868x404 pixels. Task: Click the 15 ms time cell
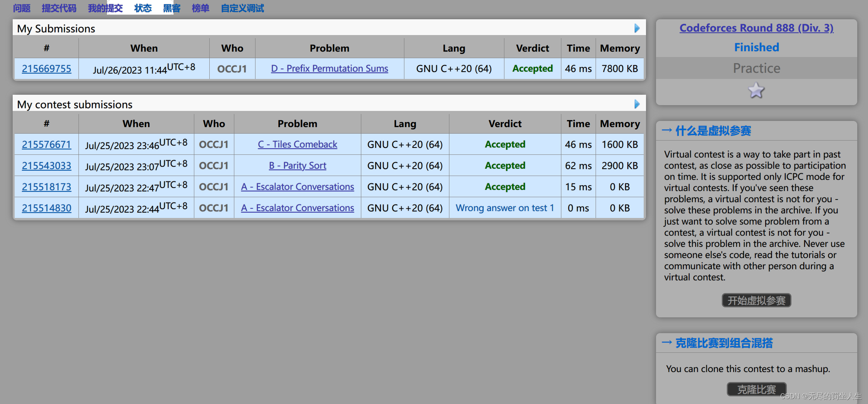578,187
